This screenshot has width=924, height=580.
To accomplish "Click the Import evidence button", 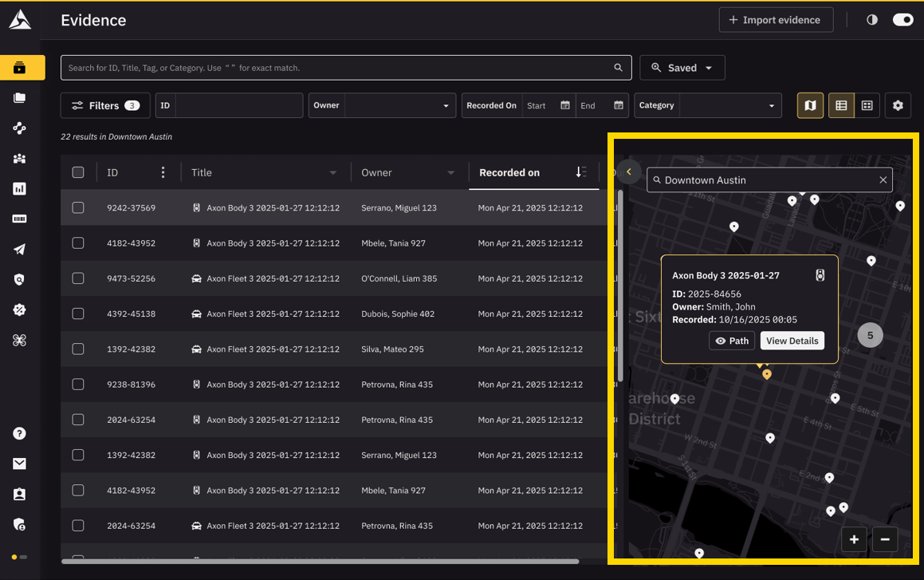I will coord(775,20).
